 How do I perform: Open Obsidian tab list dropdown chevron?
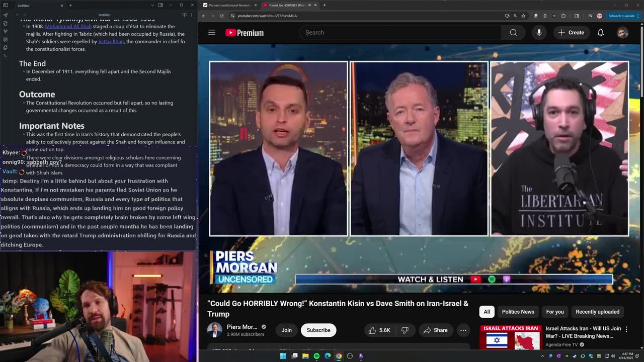[152, 5]
